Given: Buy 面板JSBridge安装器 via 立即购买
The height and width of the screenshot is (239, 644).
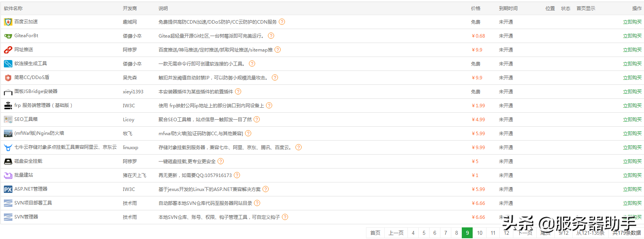Looking at the screenshot, I should [x=632, y=92].
